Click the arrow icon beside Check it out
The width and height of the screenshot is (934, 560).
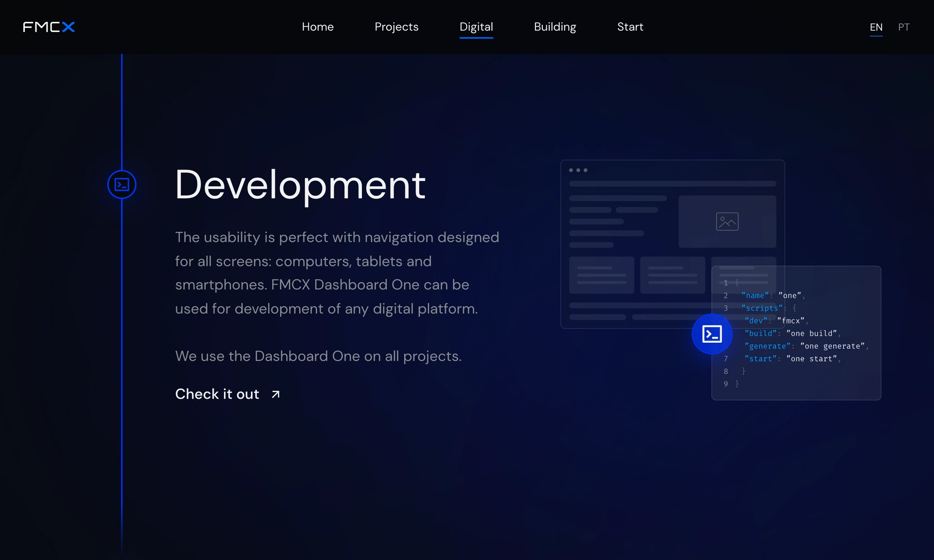coord(276,394)
